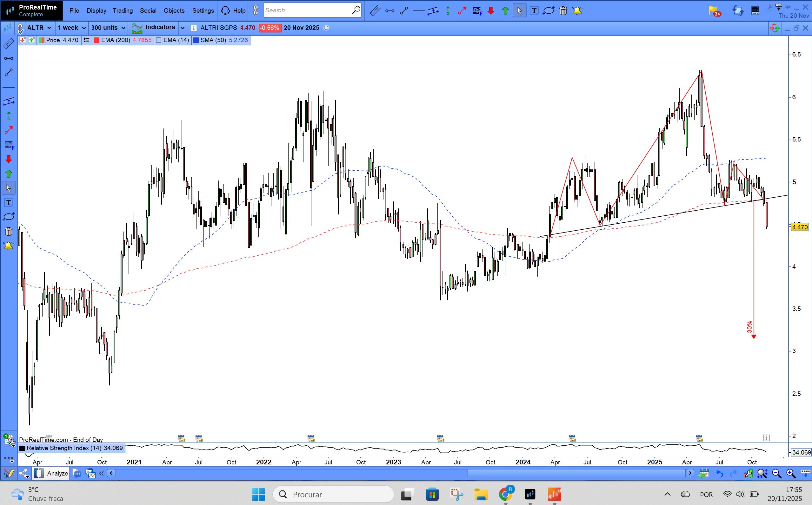812x505 pixels.
Task: Select the text annotation tool in sidebar
Action: [x=9, y=202]
